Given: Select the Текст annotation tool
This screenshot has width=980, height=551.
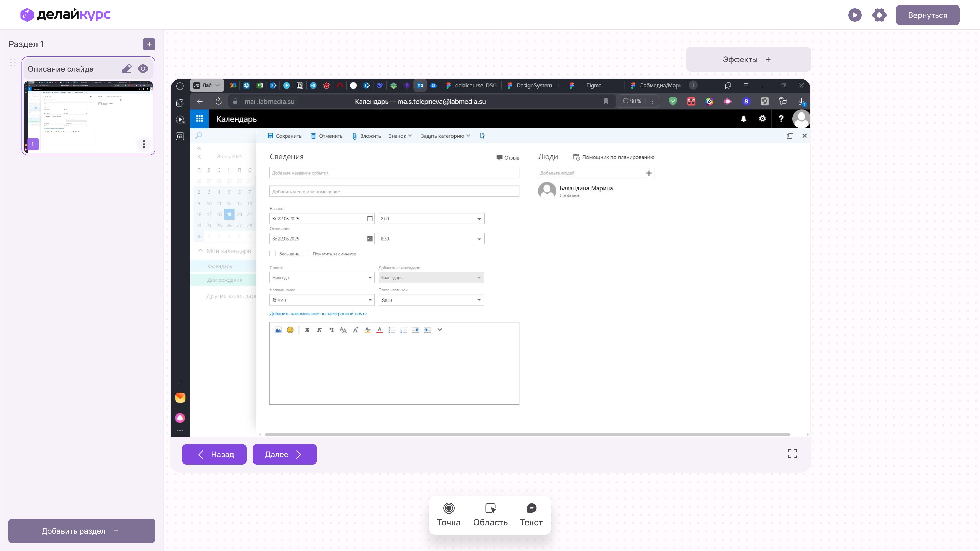Looking at the screenshot, I should tap(531, 515).
